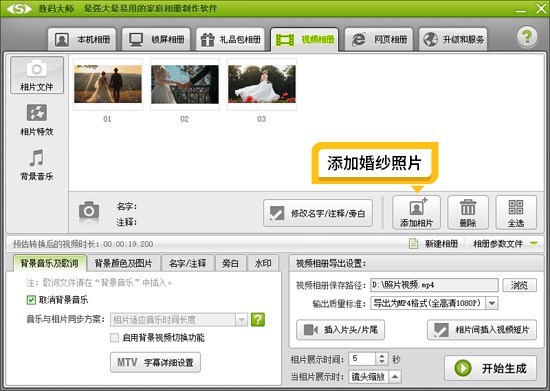Open the 背景音乐 sidebar panel
Image resolution: width=550 pixels, height=391 pixels.
coord(37,164)
